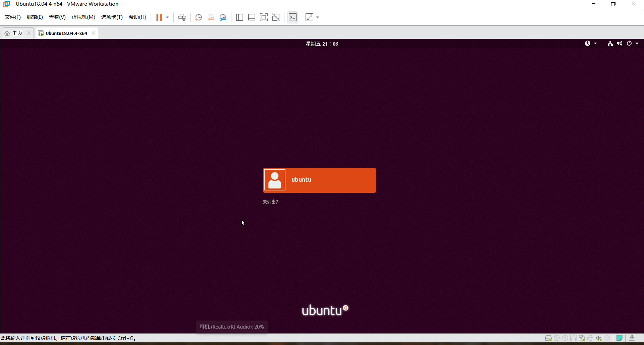Enter full screen mode

point(264,17)
